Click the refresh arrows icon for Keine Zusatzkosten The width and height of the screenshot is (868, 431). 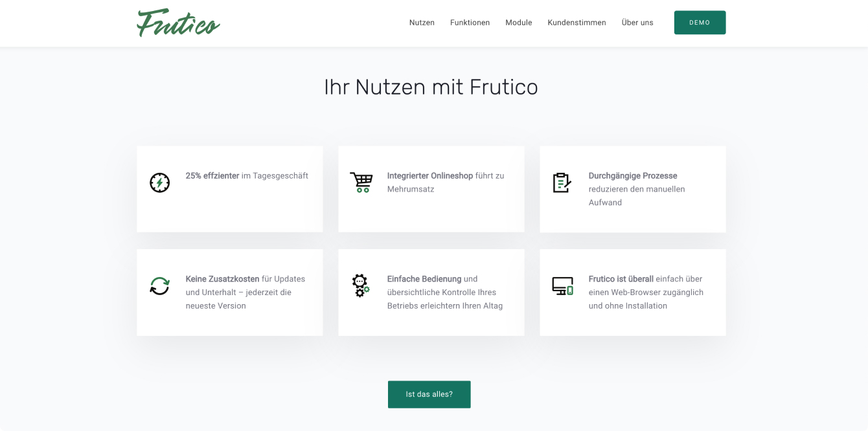pyautogui.click(x=159, y=286)
